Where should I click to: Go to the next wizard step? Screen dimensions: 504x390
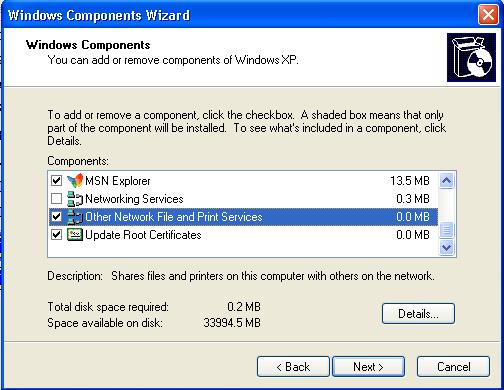(368, 367)
